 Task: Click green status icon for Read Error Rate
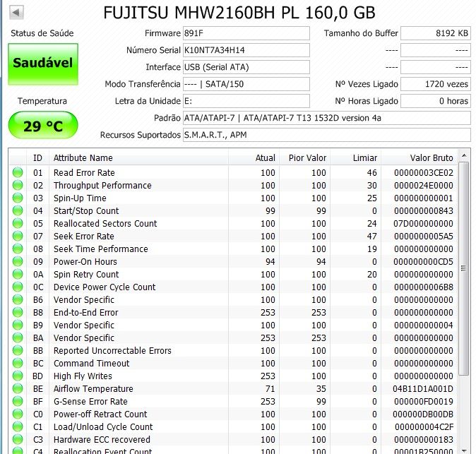[18, 173]
